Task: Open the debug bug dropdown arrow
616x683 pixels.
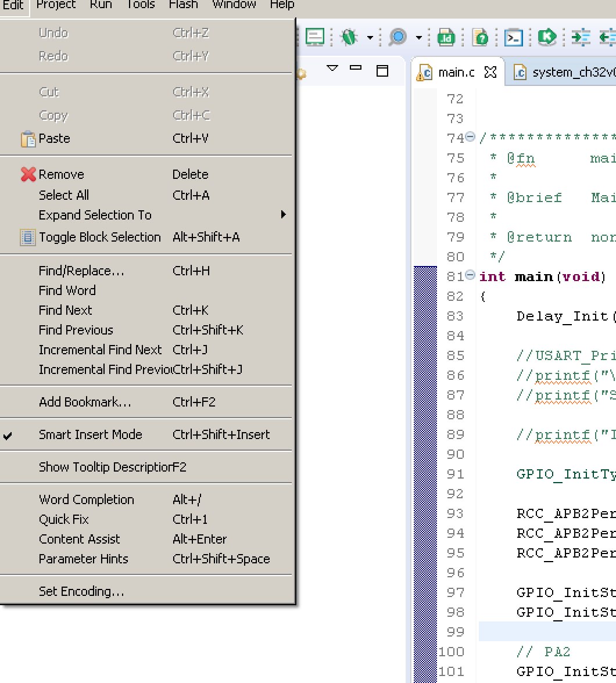Action: click(370, 38)
